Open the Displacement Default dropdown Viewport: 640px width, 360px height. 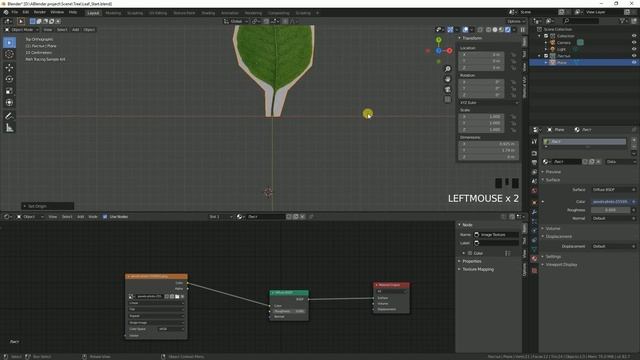coord(614,247)
